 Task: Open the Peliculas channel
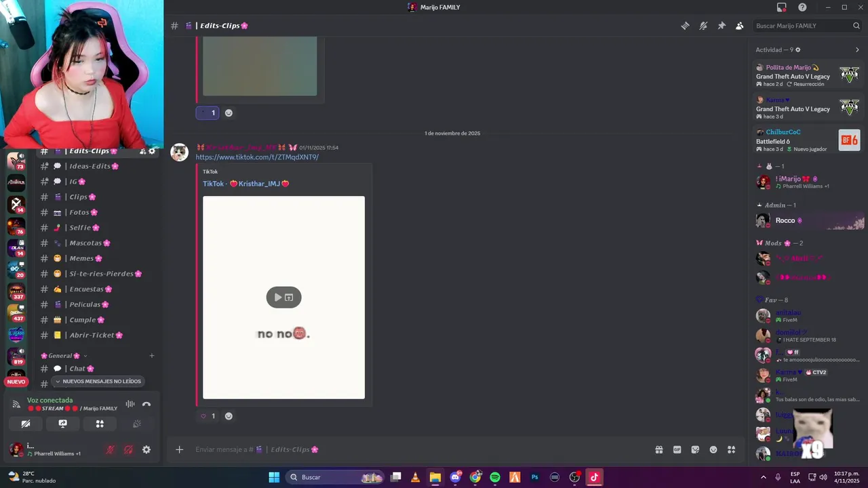(x=98, y=304)
